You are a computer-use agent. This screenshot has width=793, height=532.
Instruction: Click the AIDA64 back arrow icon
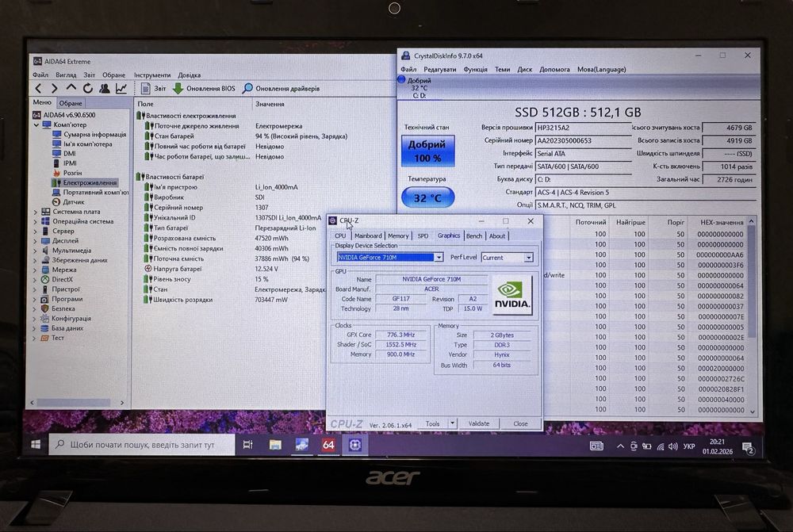38,89
